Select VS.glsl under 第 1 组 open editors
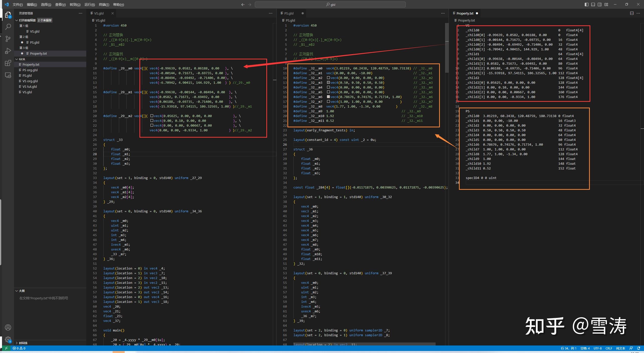 [x=50, y=31]
